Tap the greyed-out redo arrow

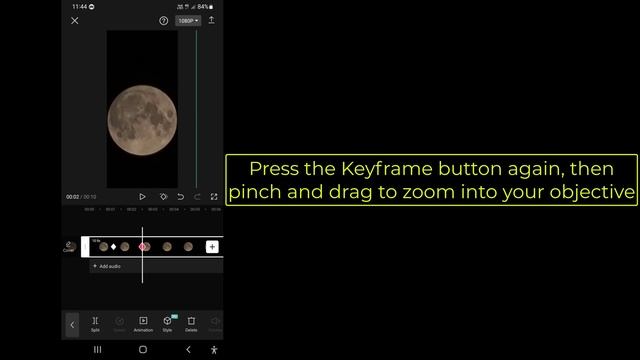pos(197,197)
